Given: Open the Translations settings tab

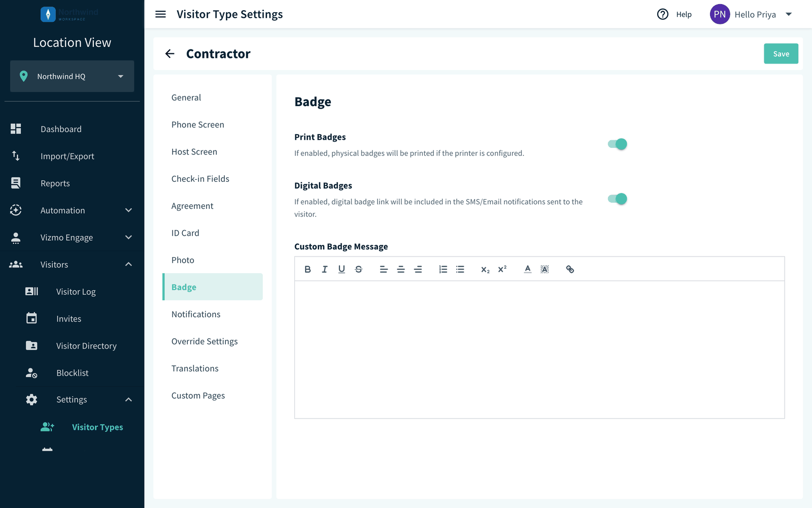Looking at the screenshot, I should pyautogui.click(x=213, y=368).
